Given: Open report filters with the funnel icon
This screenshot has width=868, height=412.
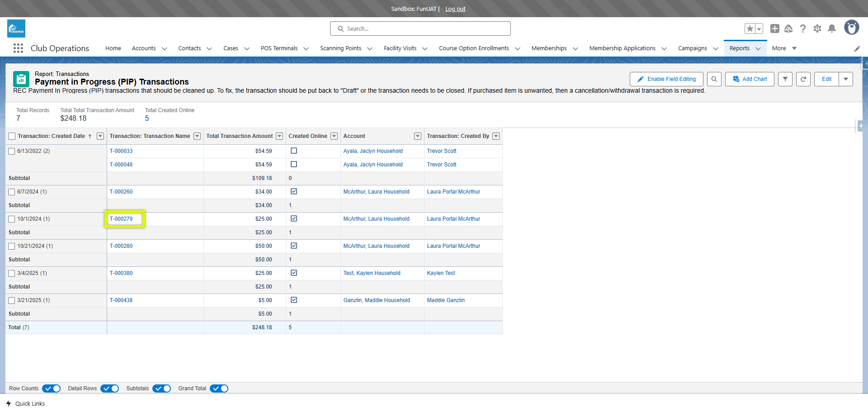Looking at the screenshot, I should (x=785, y=79).
